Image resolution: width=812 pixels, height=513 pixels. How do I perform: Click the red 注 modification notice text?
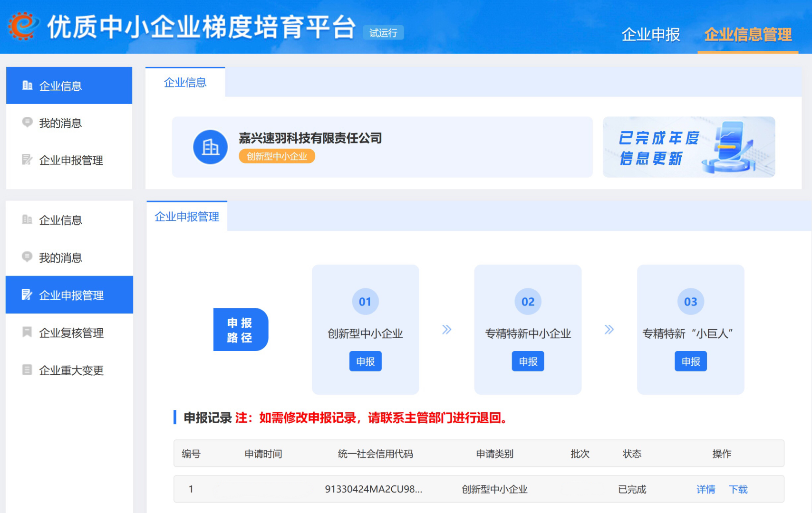pyautogui.click(x=372, y=418)
